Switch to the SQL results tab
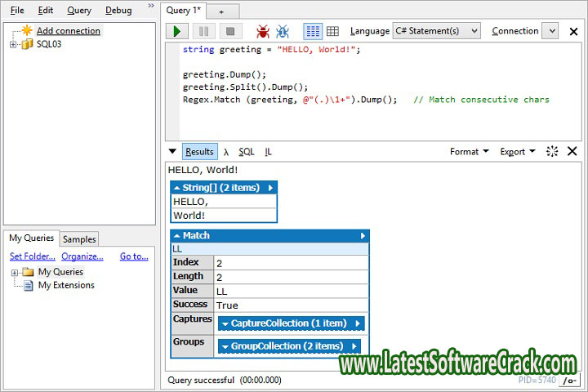The width and height of the screenshot is (588, 392). click(x=247, y=152)
